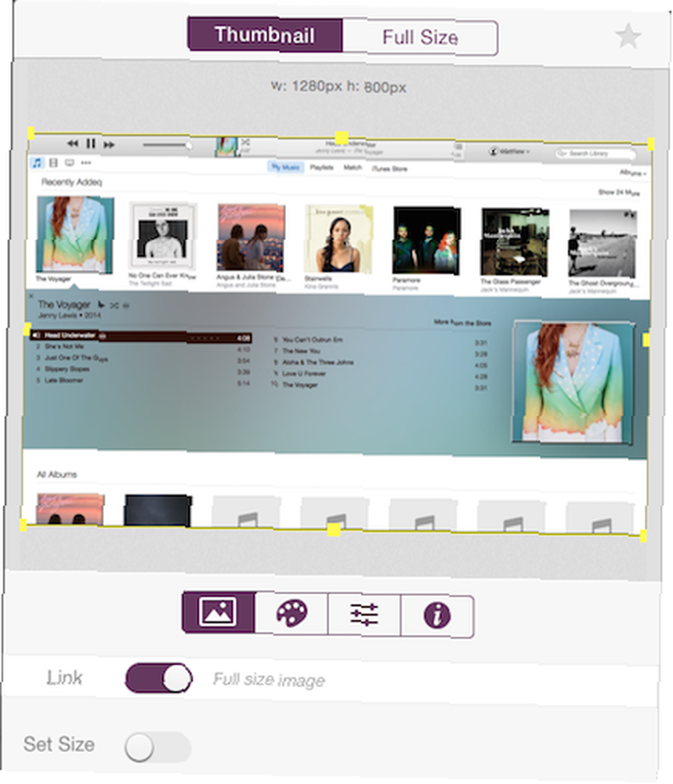This screenshot has height=784, width=673.
Task: Click The Voyager album cover thumbnail
Action: [75, 234]
